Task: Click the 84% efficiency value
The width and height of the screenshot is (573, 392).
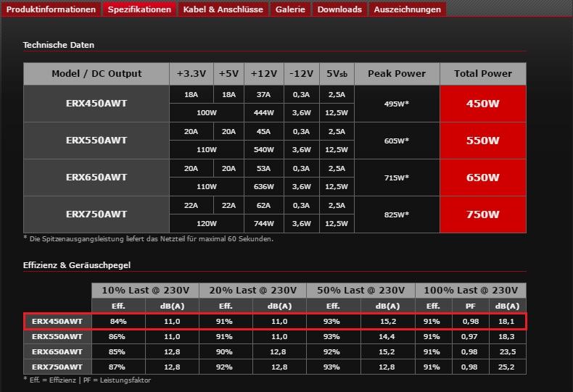Action: point(118,322)
